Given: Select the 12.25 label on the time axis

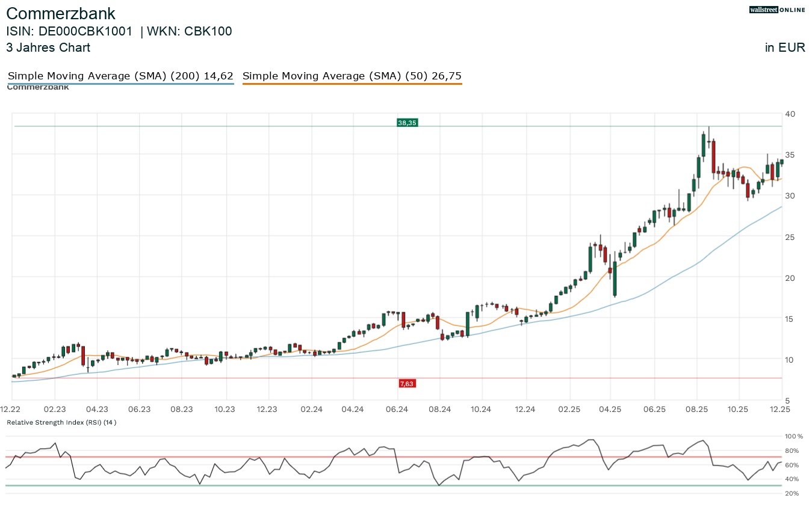Looking at the screenshot, I should [x=780, y=409].
